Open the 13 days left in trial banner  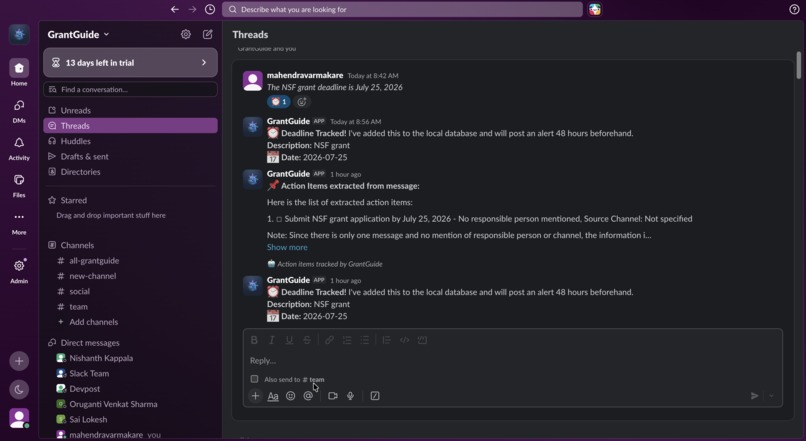(131, 63)
